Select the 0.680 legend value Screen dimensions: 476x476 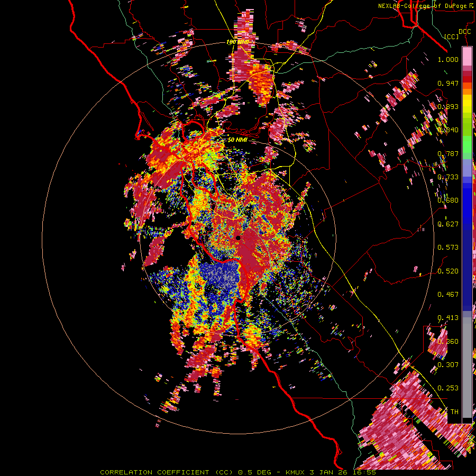coord(448,200)
